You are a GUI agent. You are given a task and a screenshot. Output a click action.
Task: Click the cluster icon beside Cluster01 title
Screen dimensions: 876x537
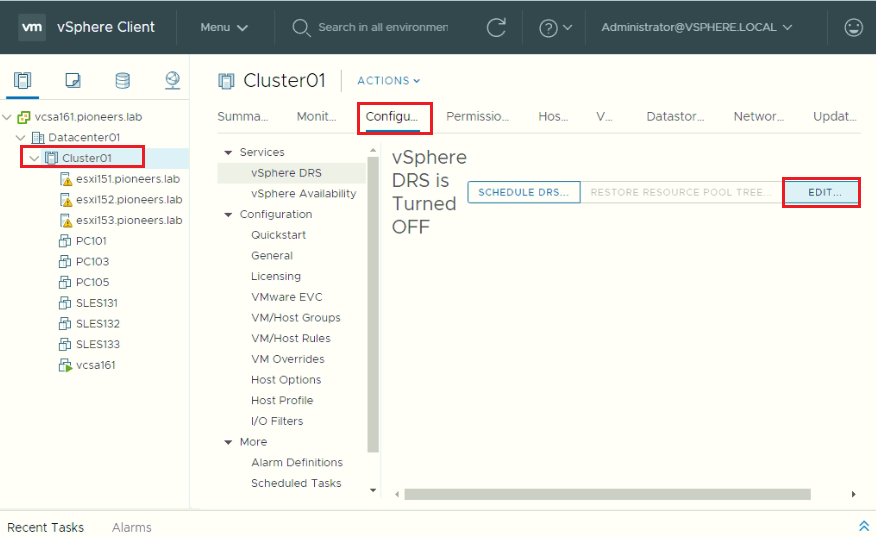click(x=226, y=81)
